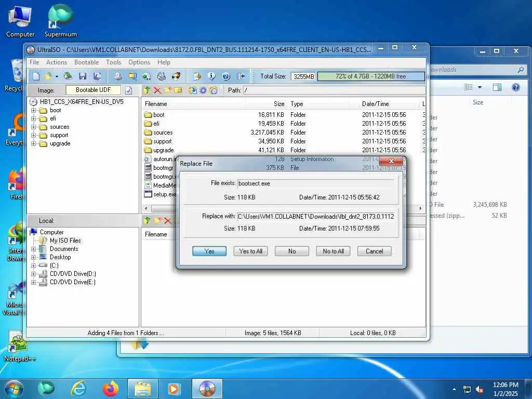Click the Mount to Virtual Drive icon
The image size is (532, 399).
coord(162,76)
